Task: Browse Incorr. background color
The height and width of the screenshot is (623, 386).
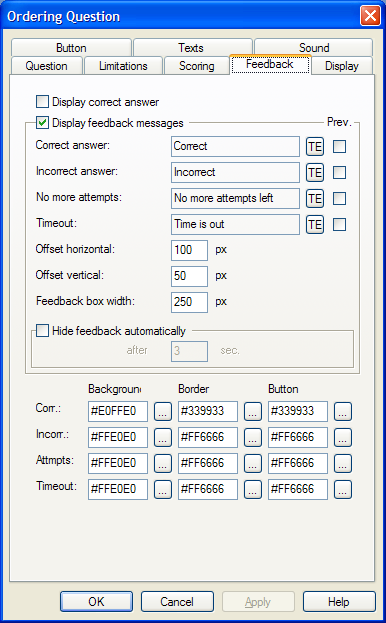Action: pyautogui.click(x=163, y=437)
